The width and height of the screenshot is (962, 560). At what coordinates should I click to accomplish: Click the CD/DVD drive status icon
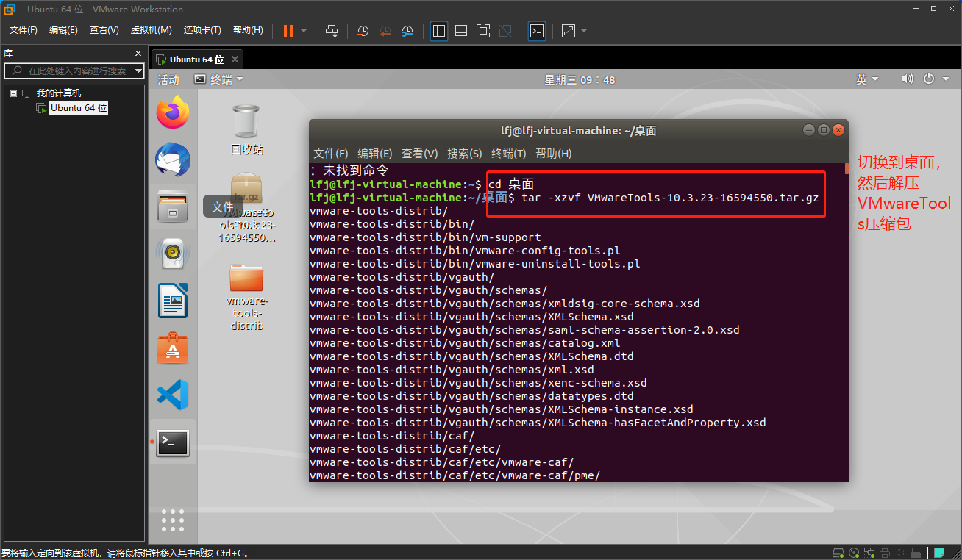click(x=854, y=553)
